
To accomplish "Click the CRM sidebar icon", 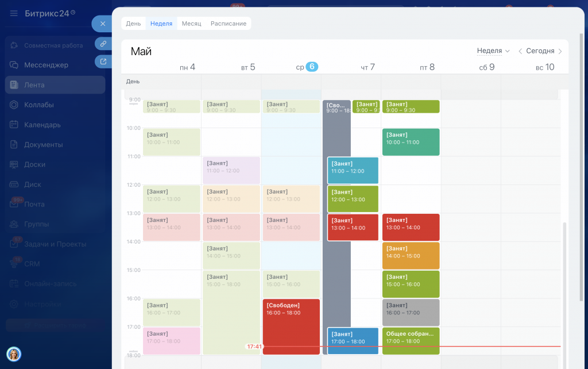I will (x=14, y=264).
